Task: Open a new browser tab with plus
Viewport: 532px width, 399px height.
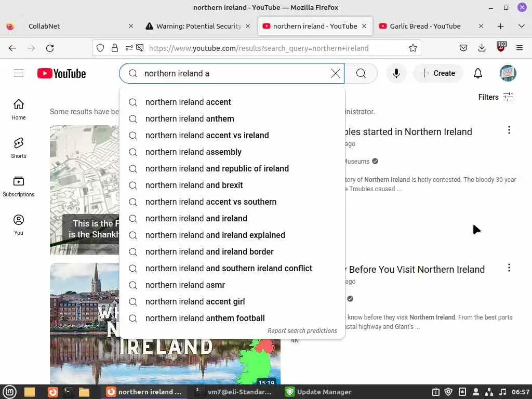Action: tap(500, 26)
